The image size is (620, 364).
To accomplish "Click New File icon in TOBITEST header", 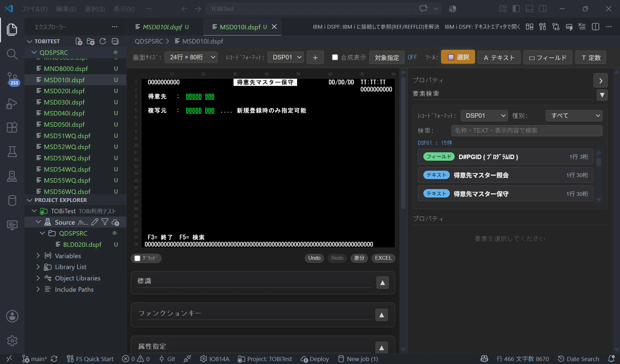I will (78, 41).
